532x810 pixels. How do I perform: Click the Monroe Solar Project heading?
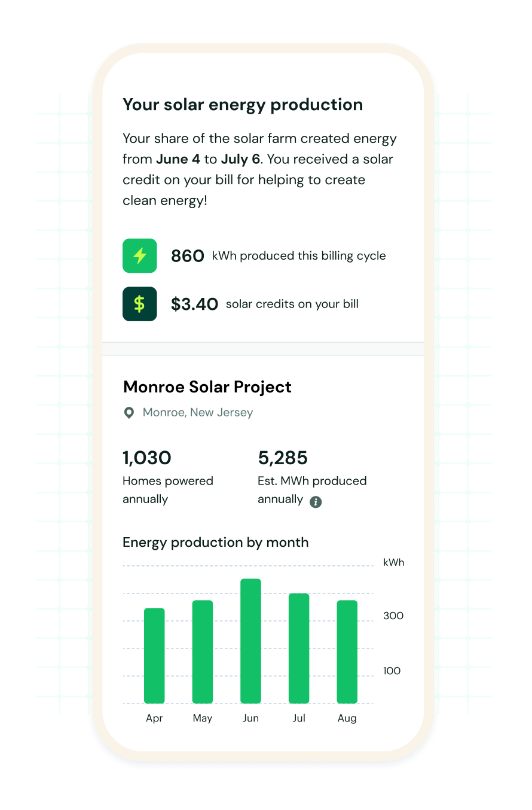(207, 387)
